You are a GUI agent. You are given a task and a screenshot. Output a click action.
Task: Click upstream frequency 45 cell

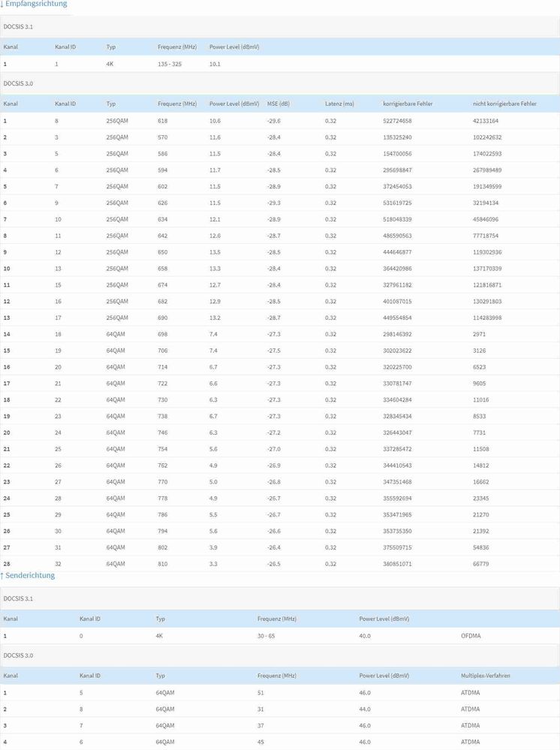point(260,742)
